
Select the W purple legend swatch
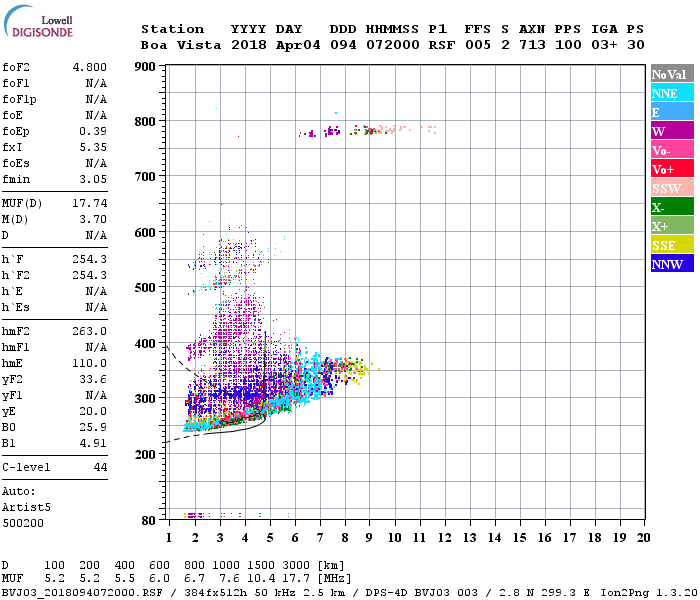click(672, 131)
